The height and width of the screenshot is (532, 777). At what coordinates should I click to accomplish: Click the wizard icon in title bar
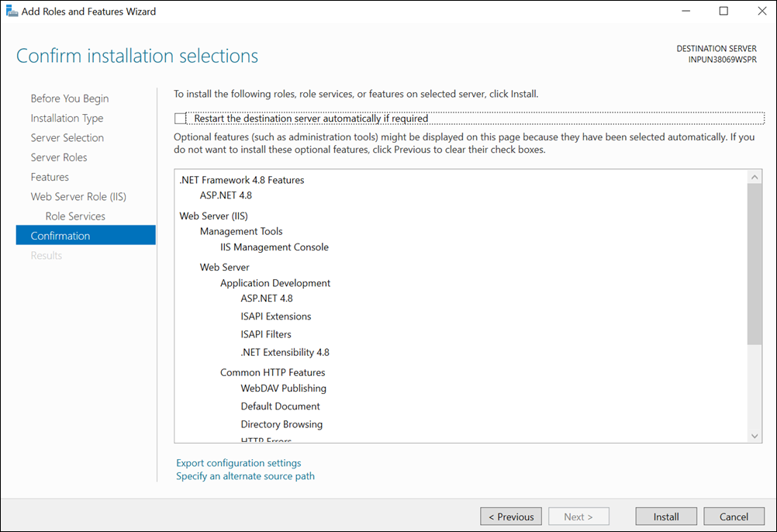[11, 12]
